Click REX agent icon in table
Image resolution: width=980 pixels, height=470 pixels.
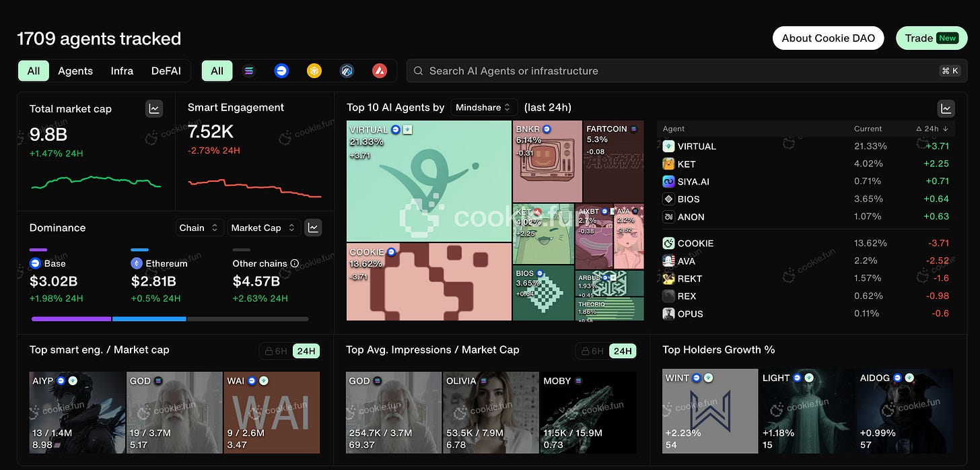668,296
